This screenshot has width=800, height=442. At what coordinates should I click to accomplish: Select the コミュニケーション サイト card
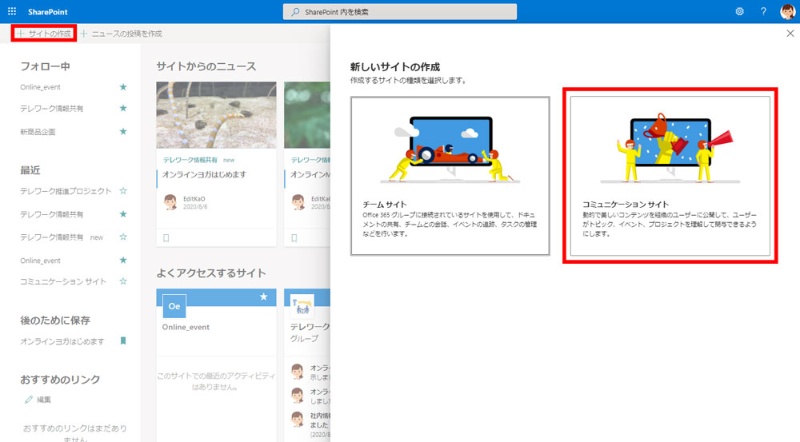click(670, 176)
